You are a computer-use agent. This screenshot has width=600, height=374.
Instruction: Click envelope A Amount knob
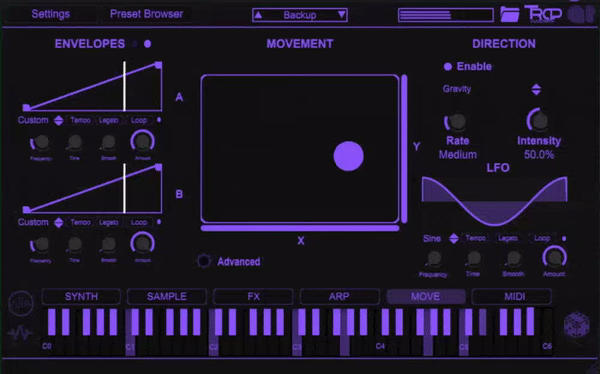pyautogui.click(x=142, y=141)
